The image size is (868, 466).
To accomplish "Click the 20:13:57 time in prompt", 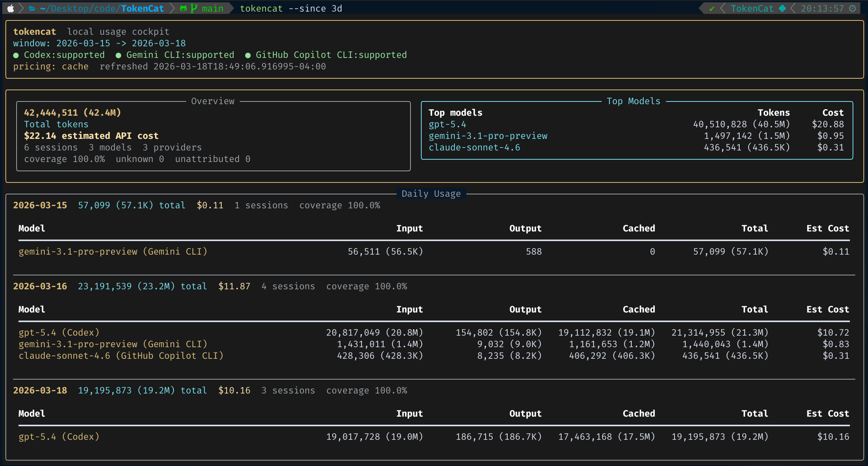I will [x=823, y=8].
